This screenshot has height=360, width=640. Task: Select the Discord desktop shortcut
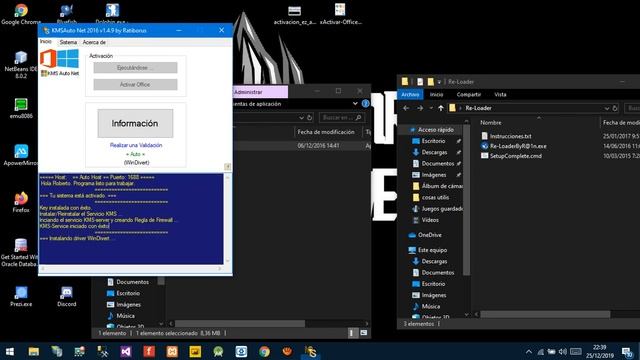(x=67, y=296)
